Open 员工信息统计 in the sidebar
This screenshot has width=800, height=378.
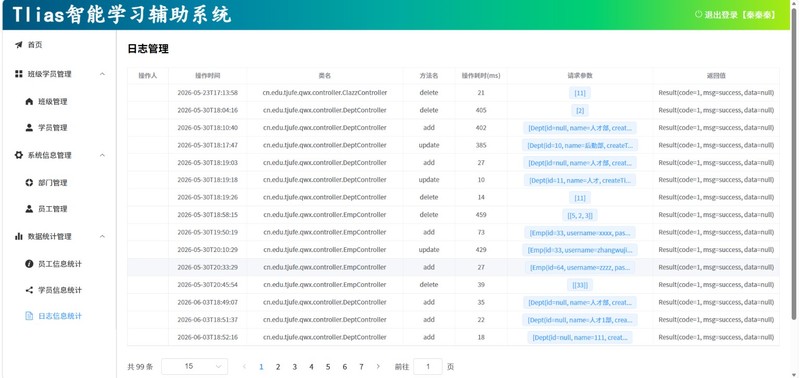coord(59,264)
